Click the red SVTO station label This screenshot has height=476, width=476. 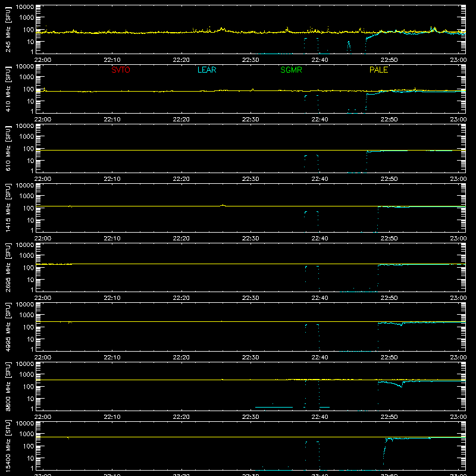[x=121, y=70]
